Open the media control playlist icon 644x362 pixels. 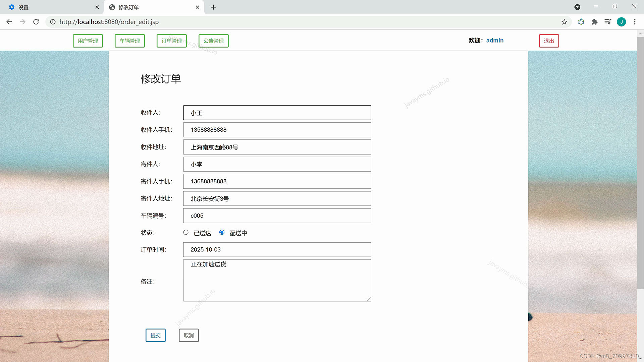coord(607,22)
